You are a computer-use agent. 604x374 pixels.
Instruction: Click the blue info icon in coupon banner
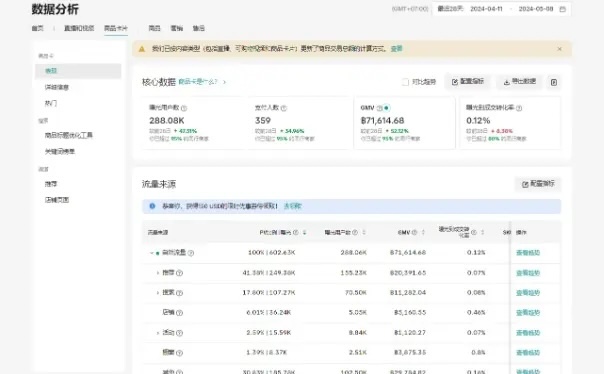tap(152, 206)
